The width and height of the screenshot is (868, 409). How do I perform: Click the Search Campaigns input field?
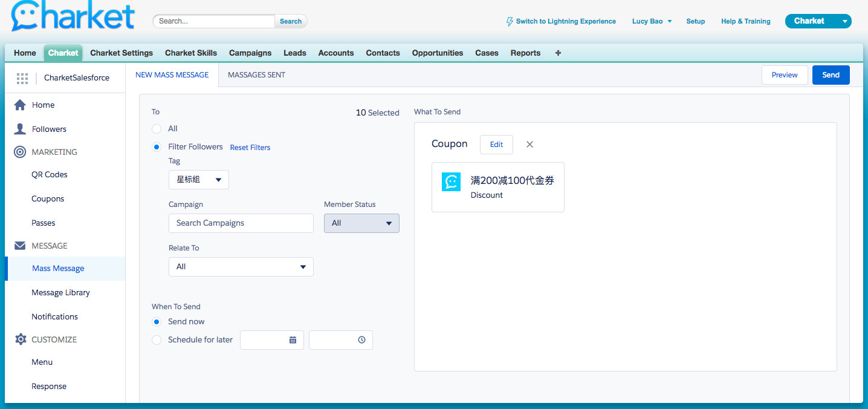(241, 223)
